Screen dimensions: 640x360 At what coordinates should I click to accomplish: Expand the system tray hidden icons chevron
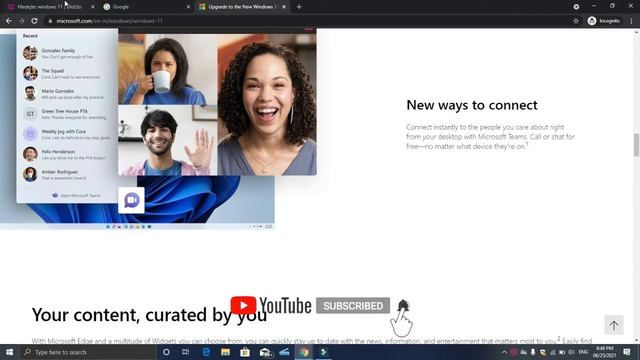tap(504, 352)
